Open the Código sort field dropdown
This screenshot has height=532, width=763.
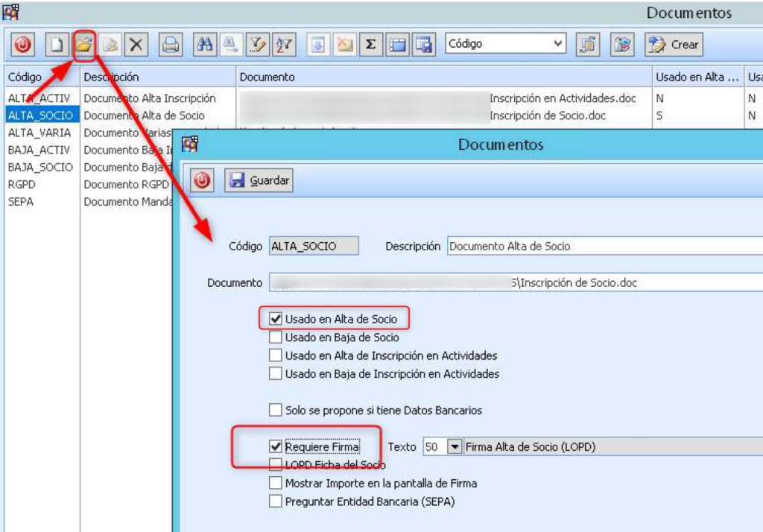559,45
